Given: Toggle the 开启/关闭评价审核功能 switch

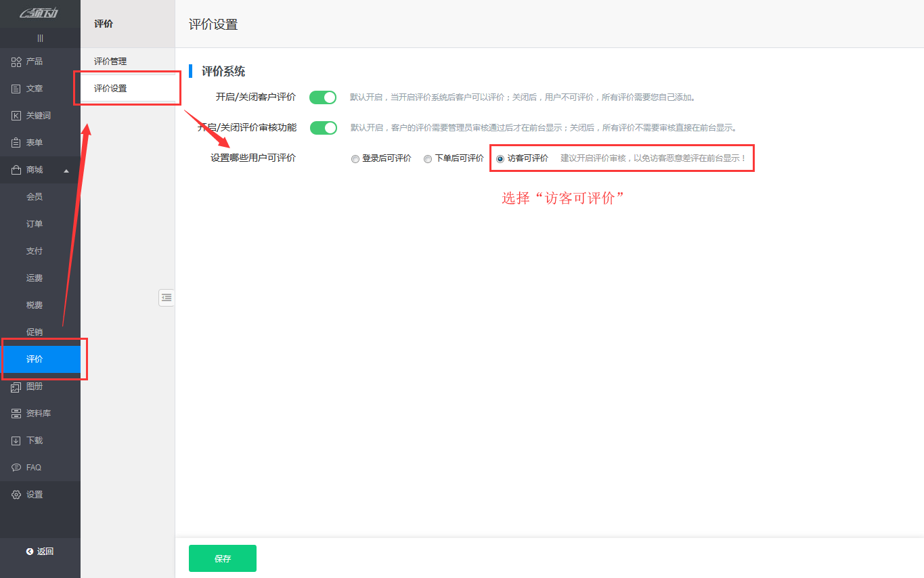Looking at the screenshot, I should (323, 127).
